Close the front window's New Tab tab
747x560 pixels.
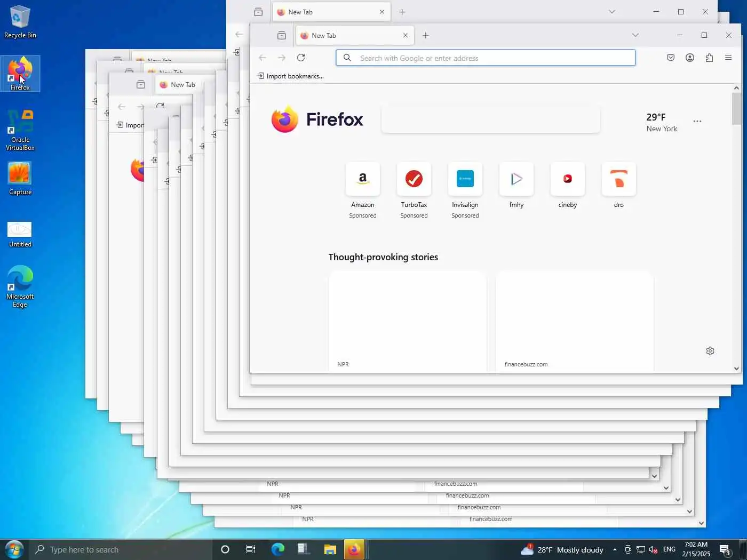(x=406, y=35)
